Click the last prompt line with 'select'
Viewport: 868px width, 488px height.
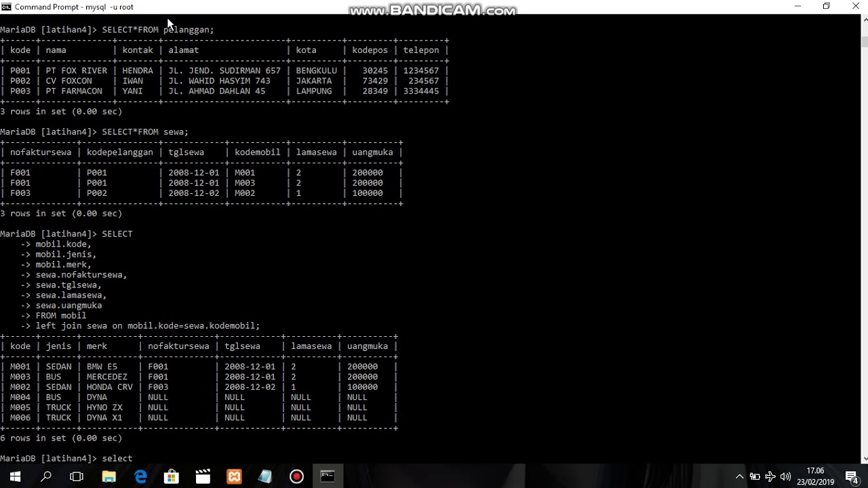(x=66, y=459)
